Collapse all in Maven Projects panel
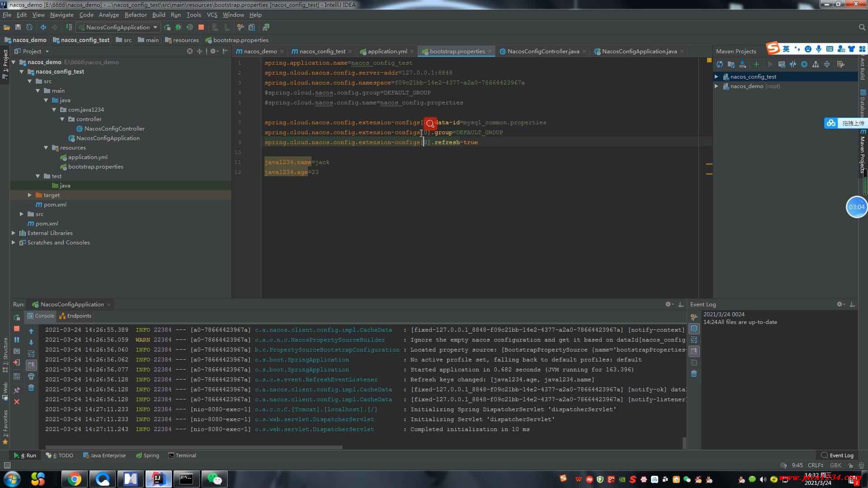 (827, 65)
